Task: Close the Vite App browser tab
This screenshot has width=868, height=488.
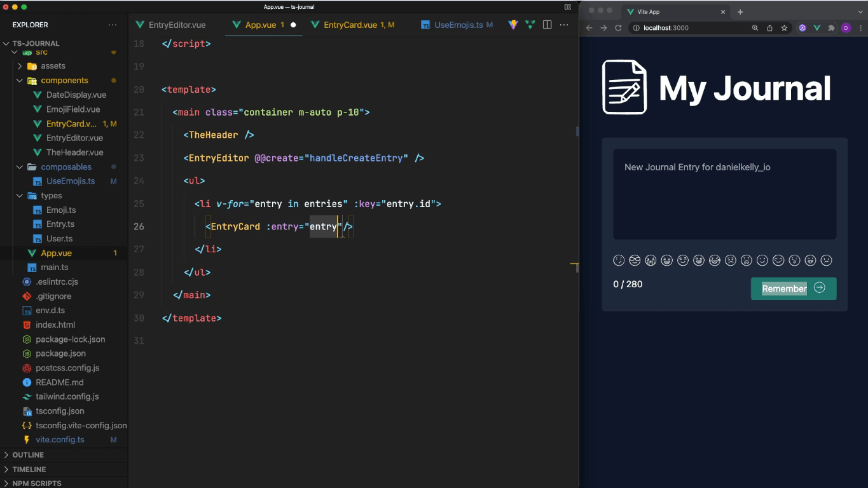Action: point(723,12)
